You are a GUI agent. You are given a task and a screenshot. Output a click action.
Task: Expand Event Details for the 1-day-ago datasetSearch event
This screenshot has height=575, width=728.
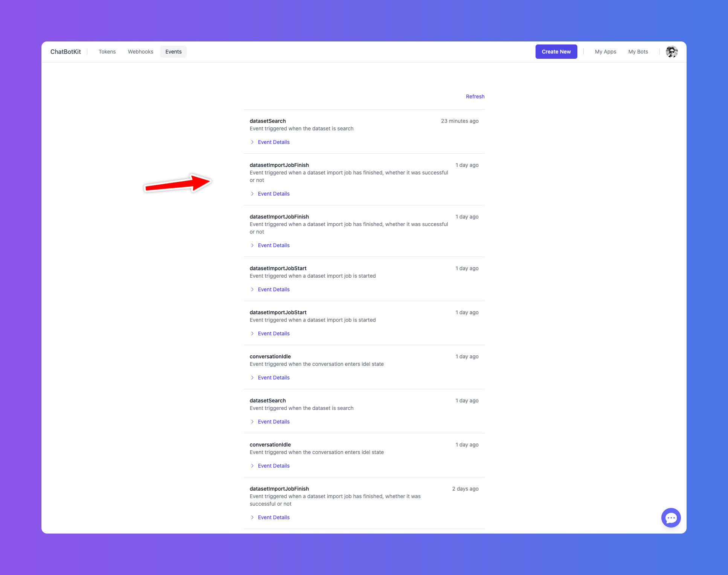click(273, 422)
